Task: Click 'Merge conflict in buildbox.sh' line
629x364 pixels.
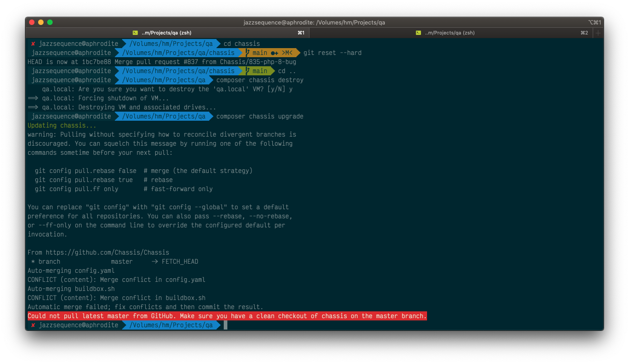Action: coord(117,298)
